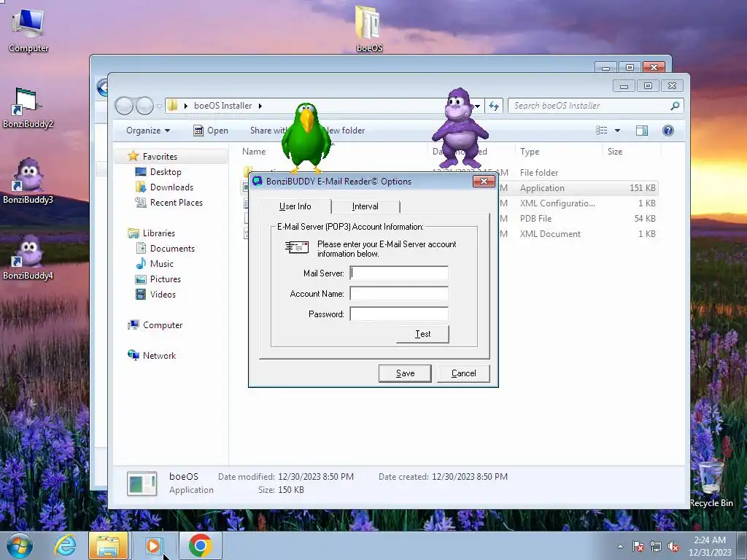Click Open in Explorer toolbar
Viewport: 747px width, 560px height.
coord(211,131)
